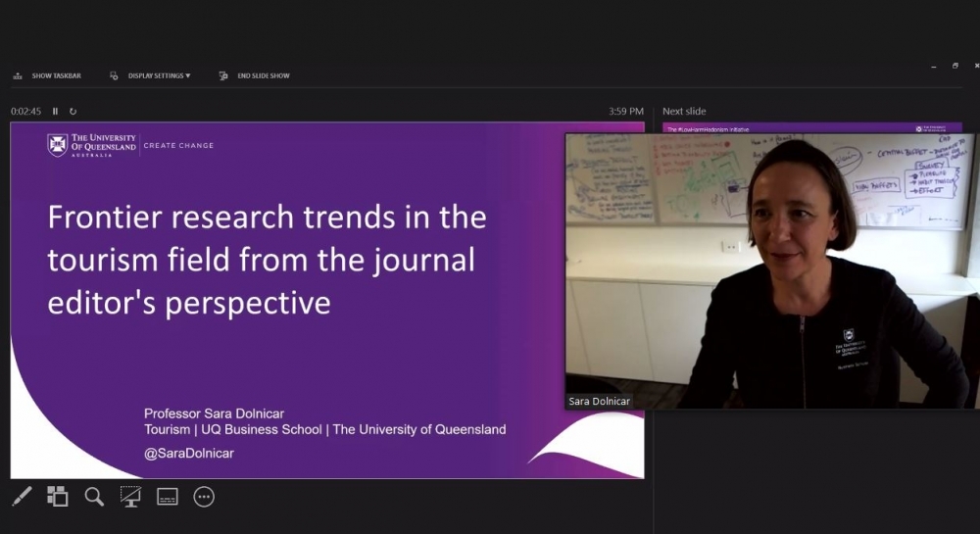Click the 'Next slide' label

coord(684,111)
